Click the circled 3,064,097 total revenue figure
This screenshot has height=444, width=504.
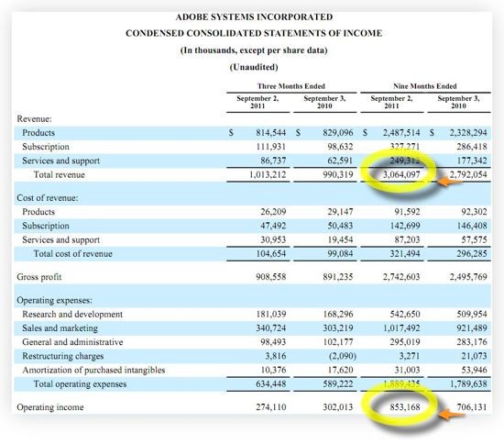(x=401, y=174)
